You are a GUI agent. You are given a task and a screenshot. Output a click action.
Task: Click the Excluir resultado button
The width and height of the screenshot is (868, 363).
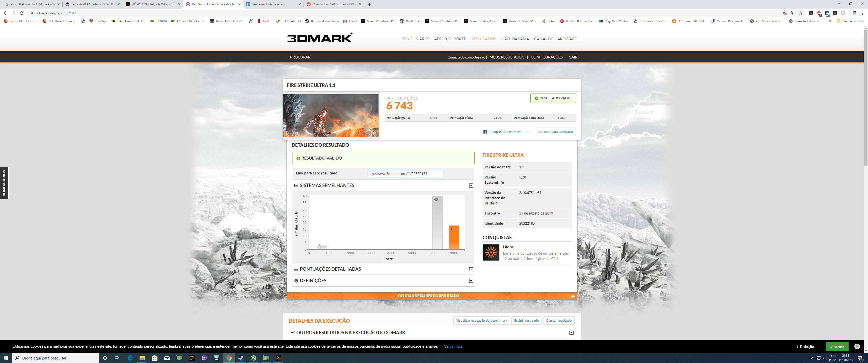click(526, 321)
